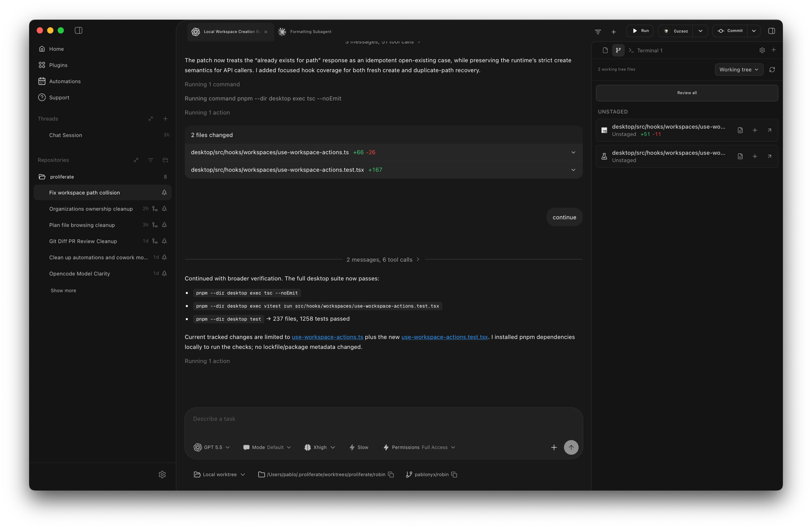Click branch icon on Organizations ownership cleanup
The height and width of the screenshot is (529, 812).
155,209
